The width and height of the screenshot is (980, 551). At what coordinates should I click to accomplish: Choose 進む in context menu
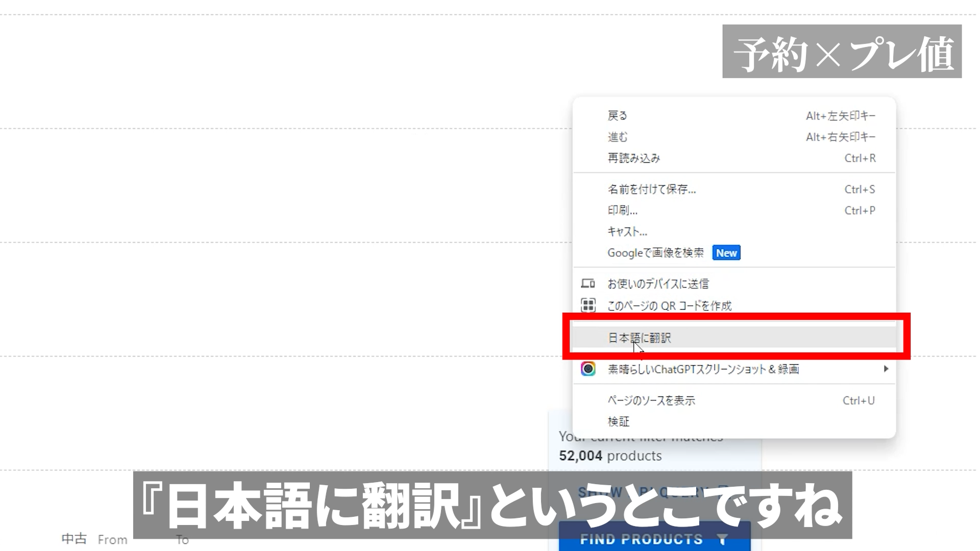[x=617, y=137]
